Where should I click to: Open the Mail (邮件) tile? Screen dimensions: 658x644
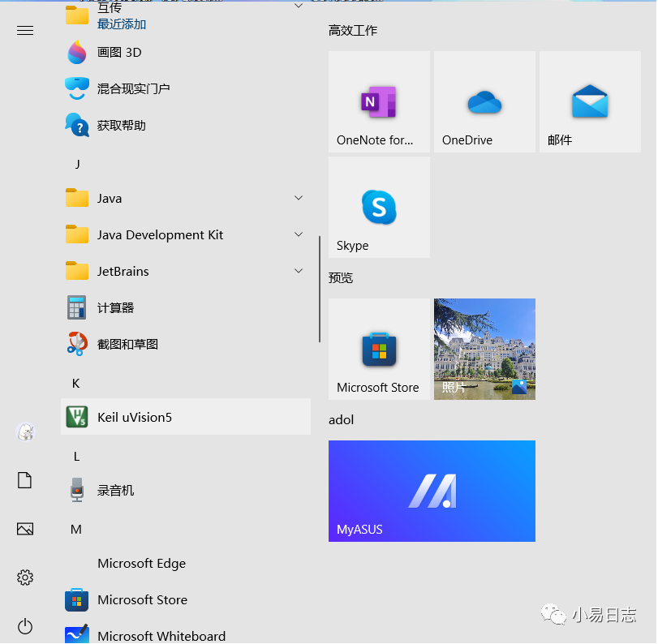click(x=590, y=102)
